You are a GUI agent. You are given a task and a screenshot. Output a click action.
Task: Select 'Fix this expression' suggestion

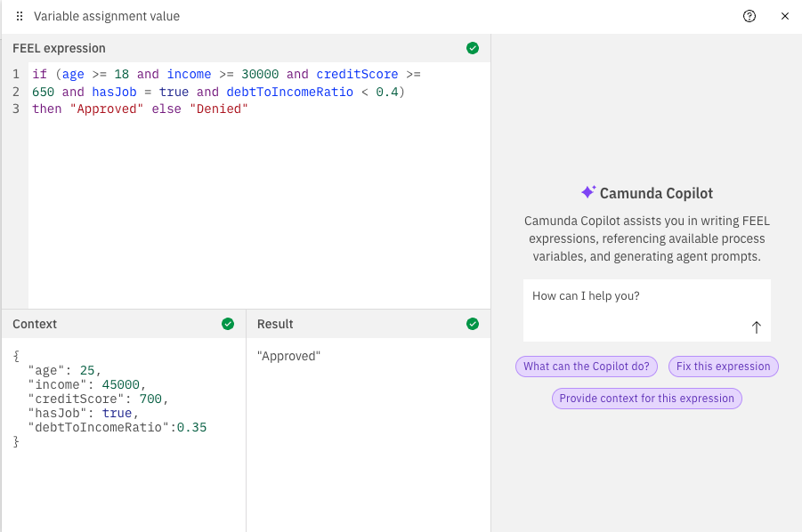pyautogui.click(x=723, y=367)
